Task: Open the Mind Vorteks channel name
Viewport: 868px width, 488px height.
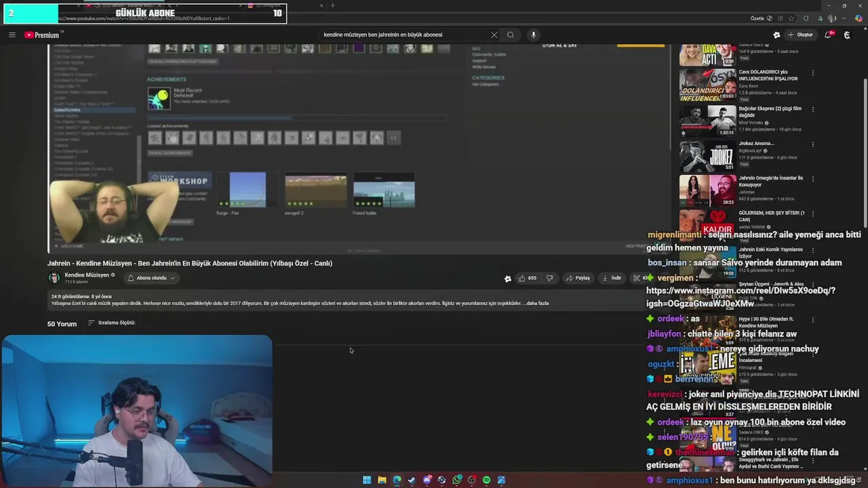Action: (x=751, y=123)
